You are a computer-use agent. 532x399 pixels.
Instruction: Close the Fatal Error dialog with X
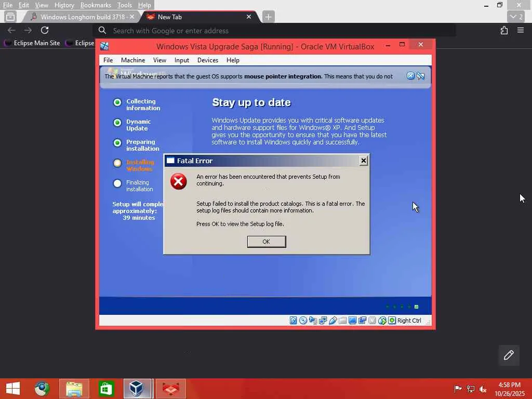pyautogui.click(x=363, y=161)
